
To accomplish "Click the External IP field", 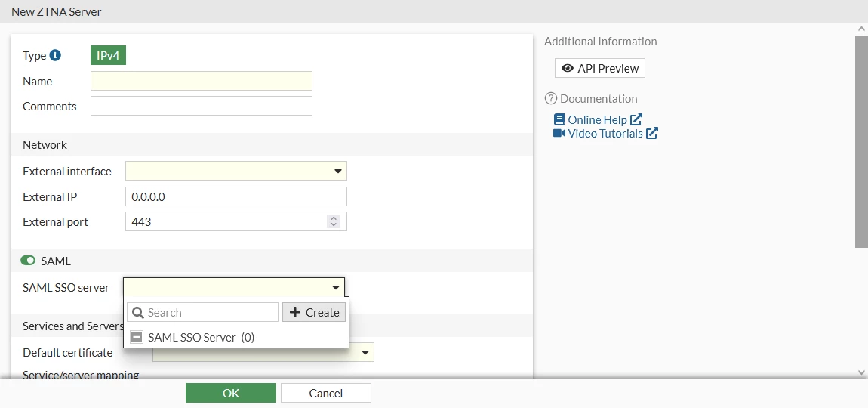I will (236, 196).
